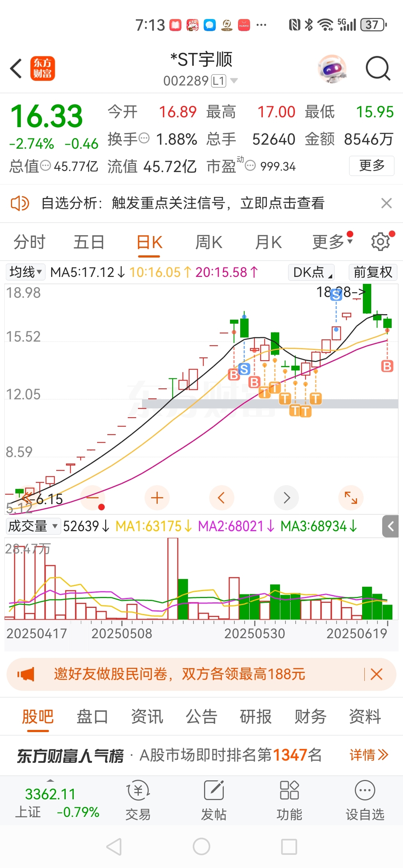Open stock code 002289 dropdown
Viewport: 403px width, 868px height.
pyautogui.click(x=200, y=80)
